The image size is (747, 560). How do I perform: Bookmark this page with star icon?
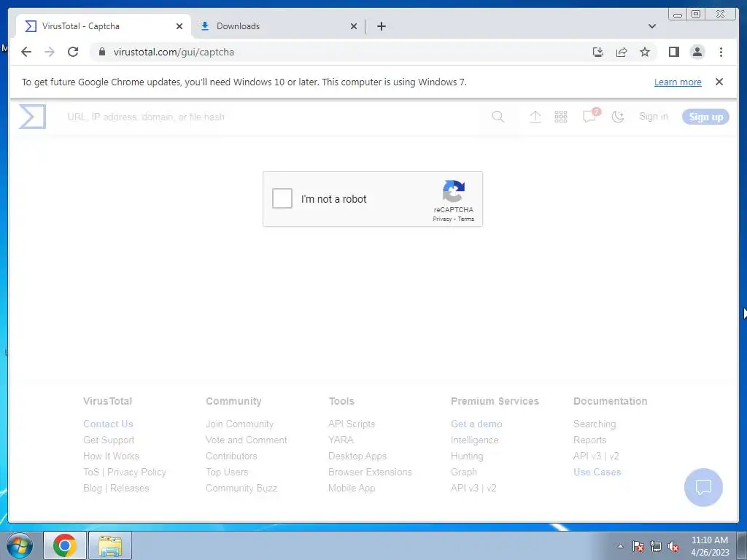click(x=645, y=52)
